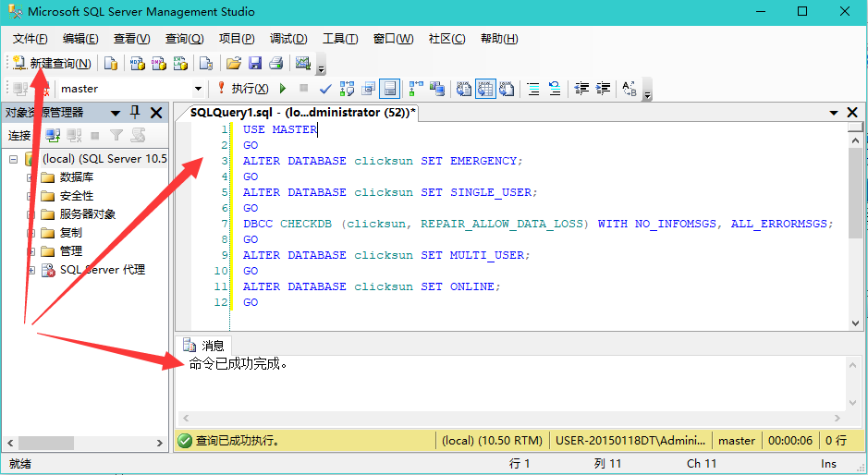Run the query with 执行 button
This screenshot has width=868, height=475.
coord(242,89)
